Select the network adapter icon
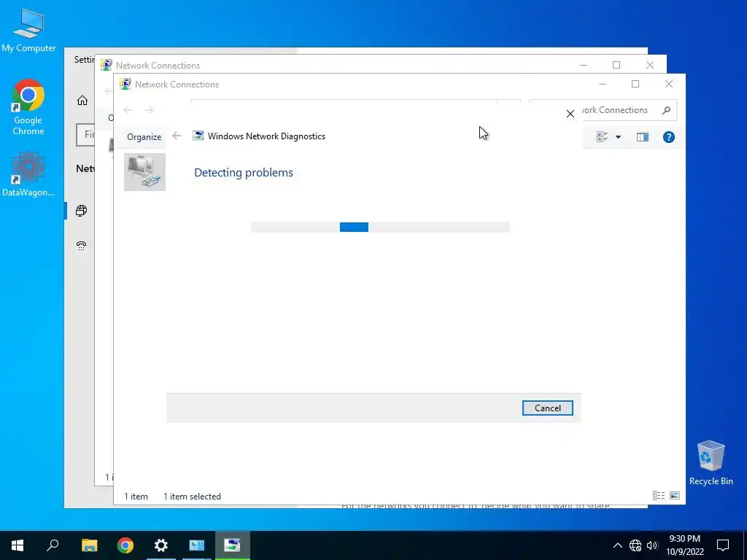The image size is (747, 560). pyautogui.click(x=145, y=172)
